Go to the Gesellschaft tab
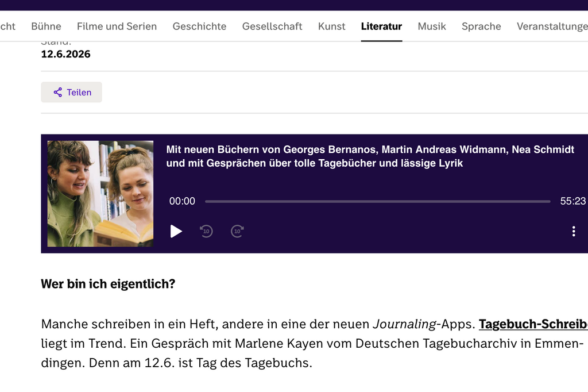This screenshot has height=392, width=588. tap(272, 26)
